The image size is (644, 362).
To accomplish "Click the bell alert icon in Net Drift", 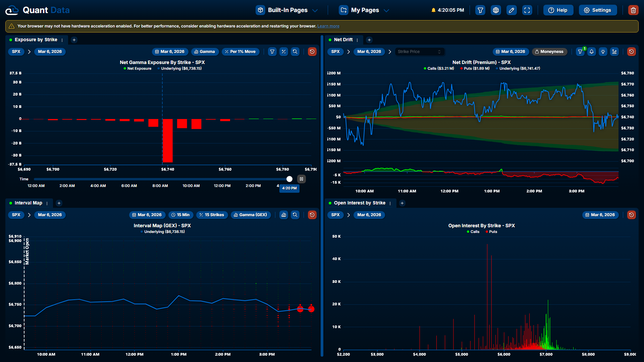I will 592,52.
